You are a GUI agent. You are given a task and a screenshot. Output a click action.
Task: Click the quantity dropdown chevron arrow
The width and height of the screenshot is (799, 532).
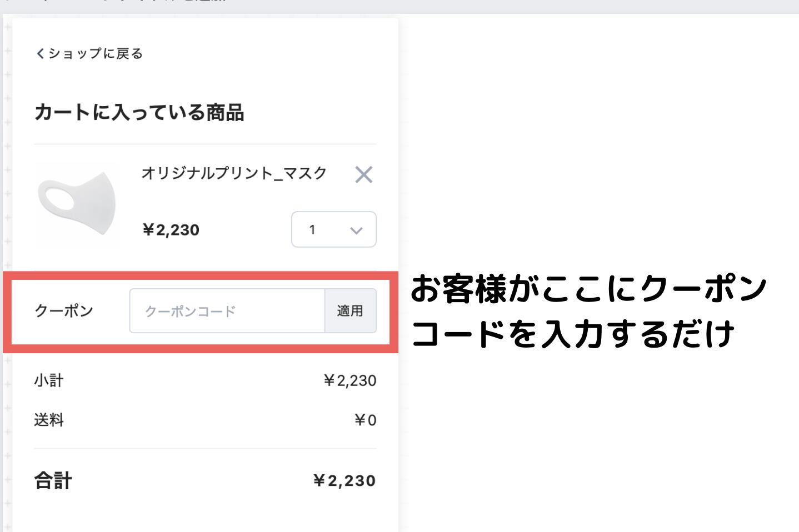(356, 230)
